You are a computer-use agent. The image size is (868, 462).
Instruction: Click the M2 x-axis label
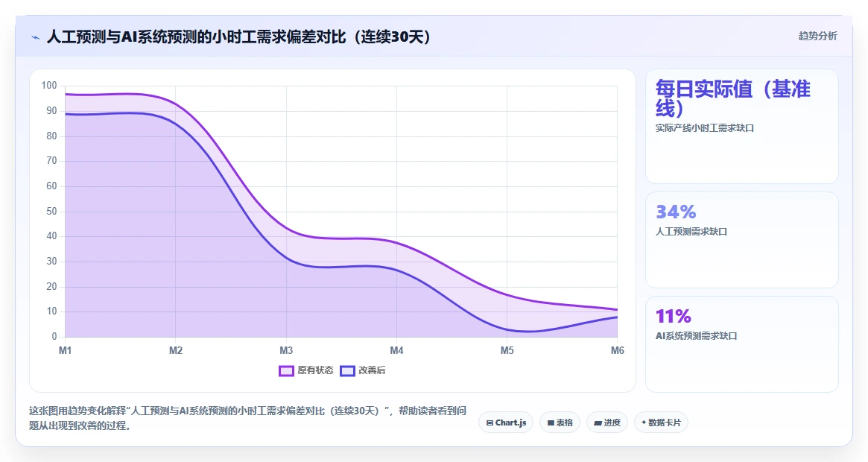(x=176, y=351)
